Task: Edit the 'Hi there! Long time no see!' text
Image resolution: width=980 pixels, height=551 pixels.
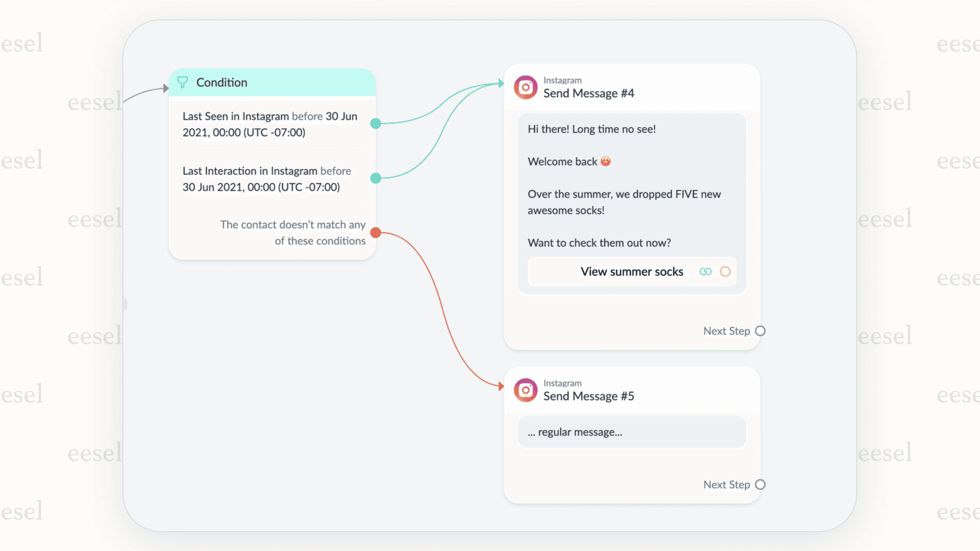Action: coord(591,129)
